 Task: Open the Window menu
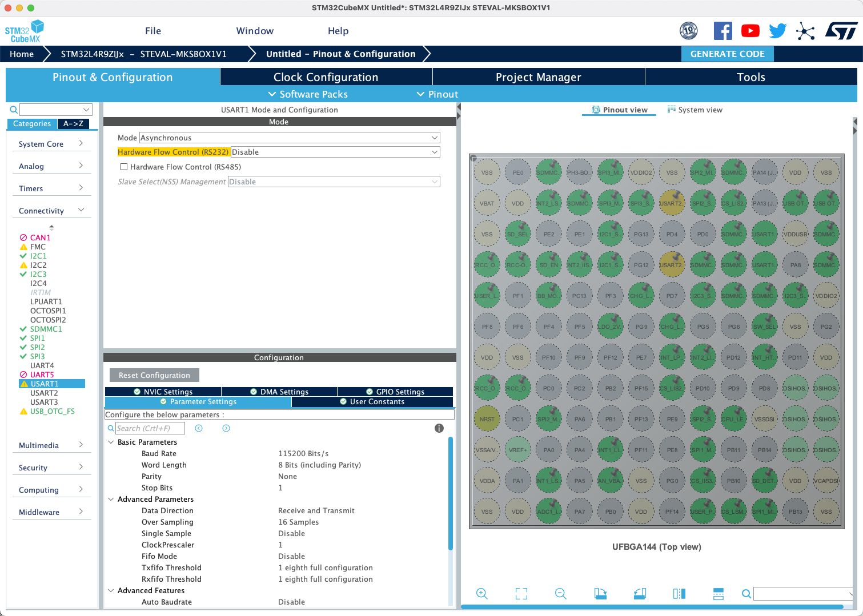255,31
